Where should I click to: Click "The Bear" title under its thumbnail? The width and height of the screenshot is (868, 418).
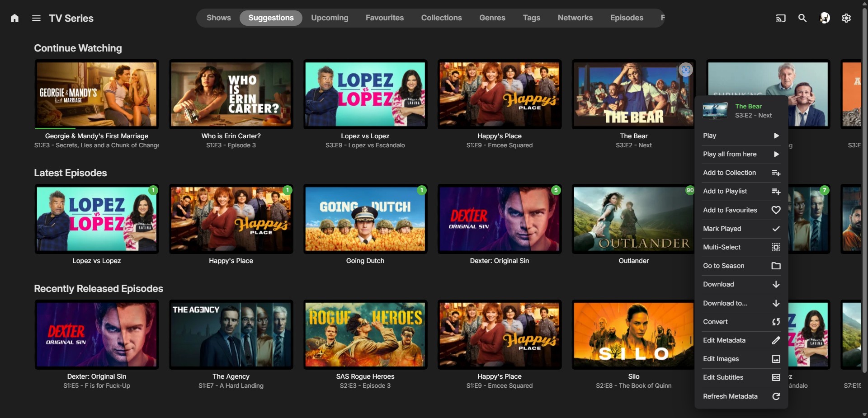click(x=634, y=136)
